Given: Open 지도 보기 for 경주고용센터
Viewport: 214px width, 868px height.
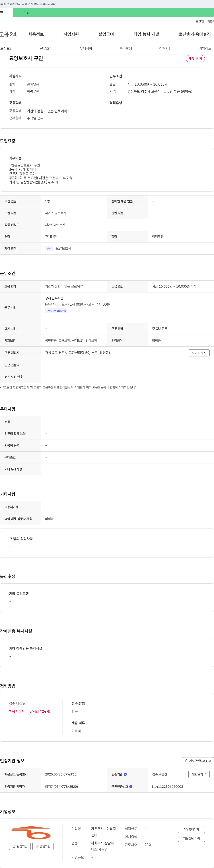Looking at the screenshot, I should [199, 774].
